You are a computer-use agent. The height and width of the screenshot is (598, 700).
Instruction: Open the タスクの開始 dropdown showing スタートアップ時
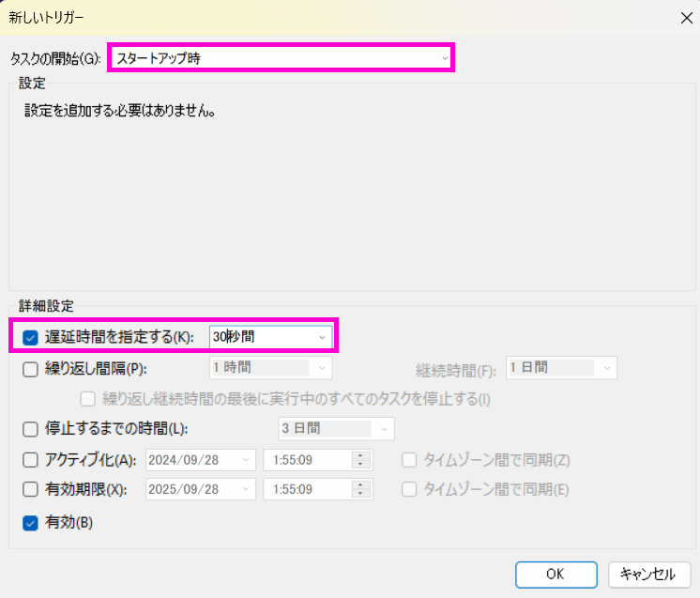[x=281, y=57]
